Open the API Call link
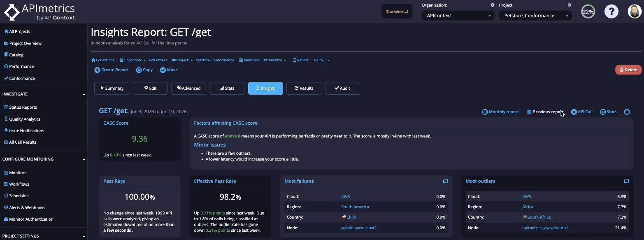The image size is (644, 240). click(x=582, y=112)
